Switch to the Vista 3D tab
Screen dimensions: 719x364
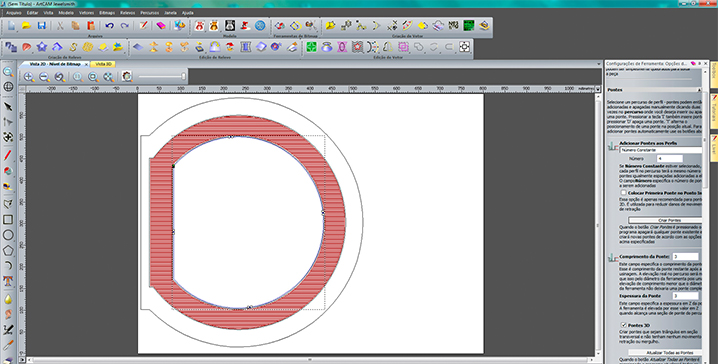pyautogui.click(x=103, y=64)
